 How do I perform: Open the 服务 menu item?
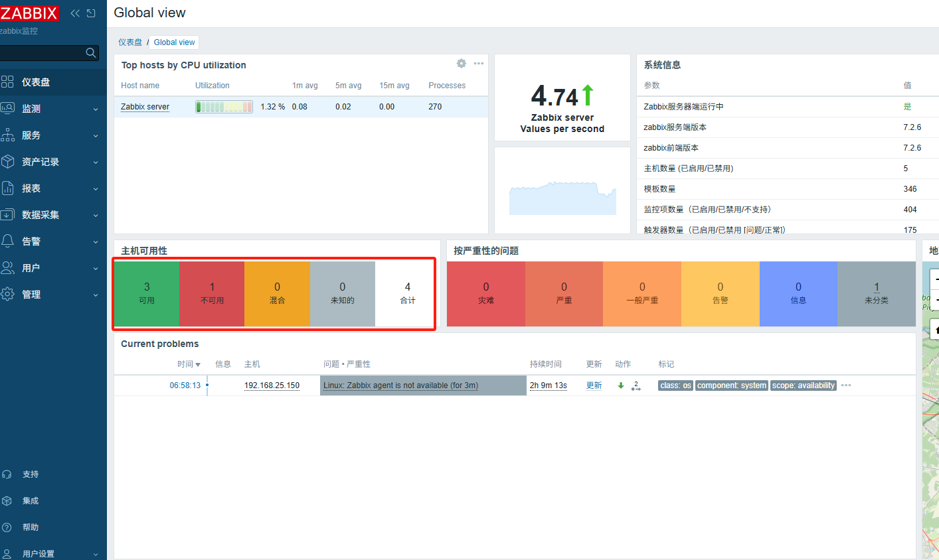pyautogui.click(x=53, y=135)
